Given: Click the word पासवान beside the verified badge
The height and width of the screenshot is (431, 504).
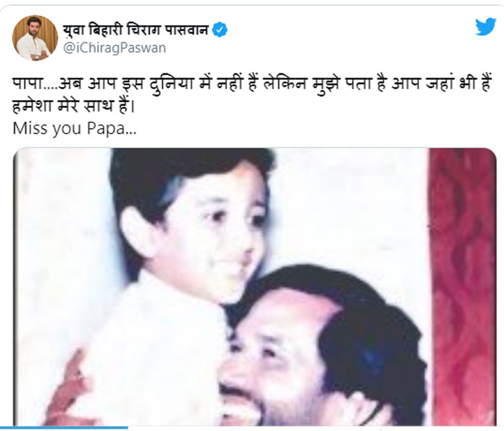Looking at the screenshot, I should (x=187, y=30).
